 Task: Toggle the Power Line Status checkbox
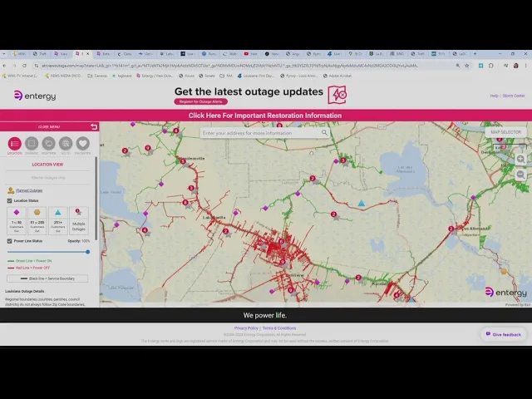(9, 241)
